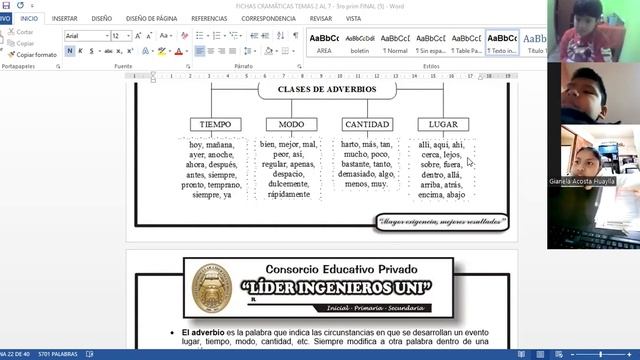Switch to Web Layout view in status bar
This screenshot has height=360, width=640.
click(x=559, y=354)
